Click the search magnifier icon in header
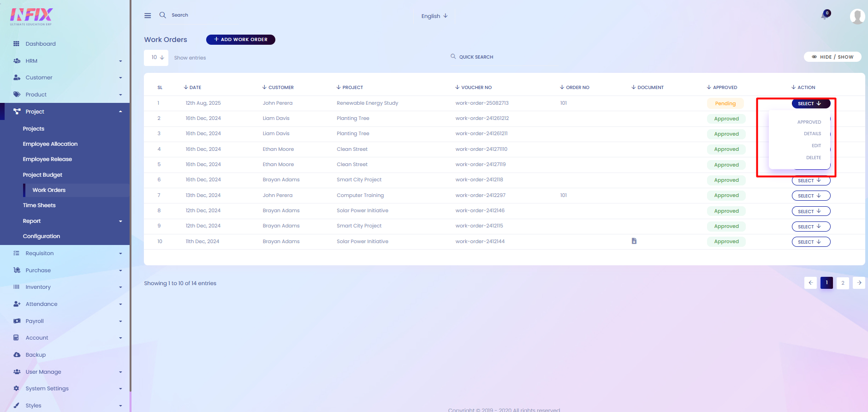868x412 pixels. pyautogui.click(x=163, y=15)
